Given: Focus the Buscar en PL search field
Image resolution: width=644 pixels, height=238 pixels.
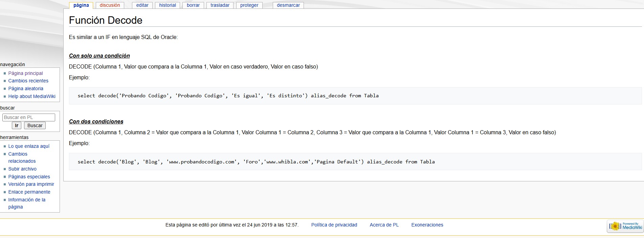Looking at the screenshot, I should (29, 117).
